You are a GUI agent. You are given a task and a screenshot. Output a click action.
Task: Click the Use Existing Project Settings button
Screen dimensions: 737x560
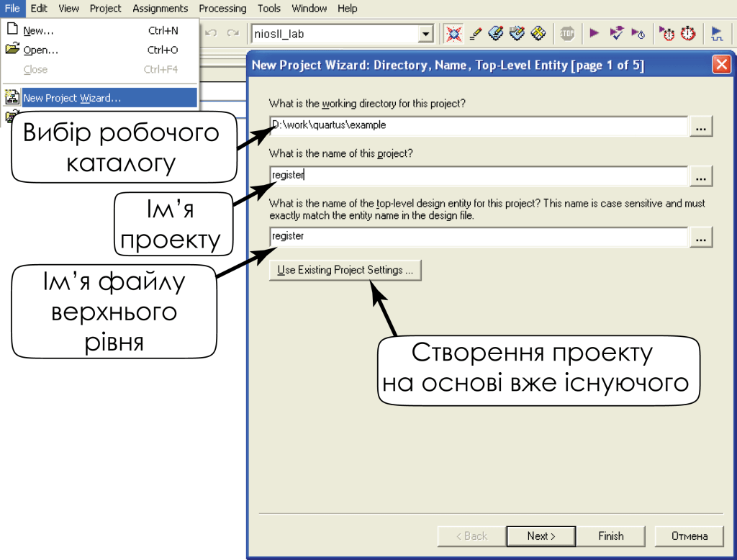[x=345, y=271]
